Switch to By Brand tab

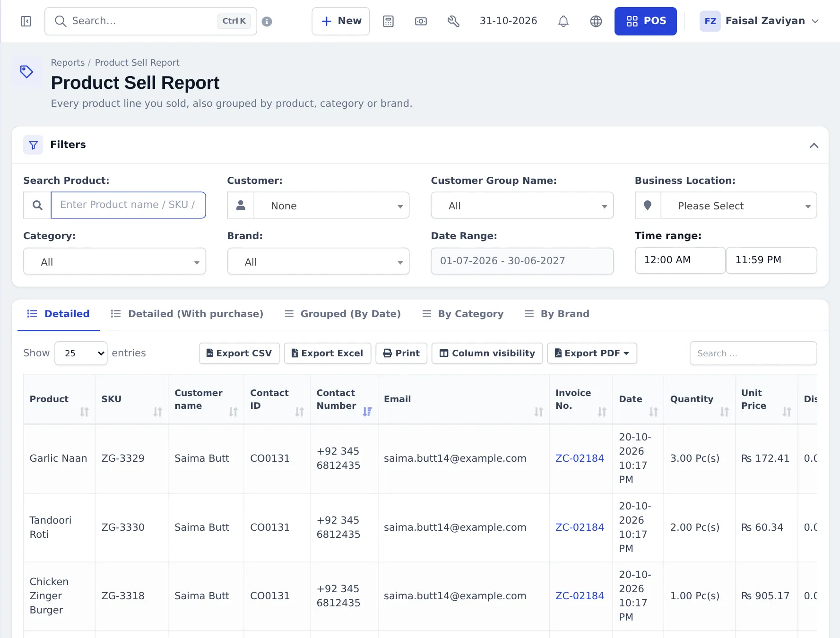pyautogui.click(x=557, y=314)
